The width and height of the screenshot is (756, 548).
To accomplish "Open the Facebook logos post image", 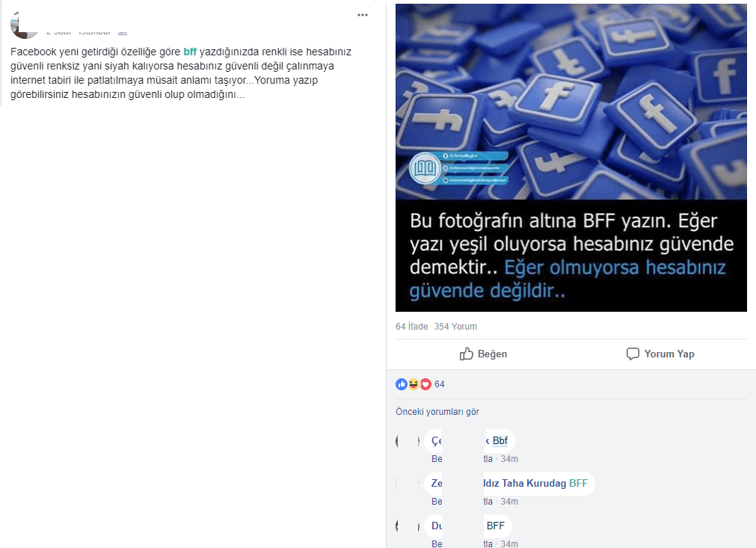I will [x=571, y=158].
